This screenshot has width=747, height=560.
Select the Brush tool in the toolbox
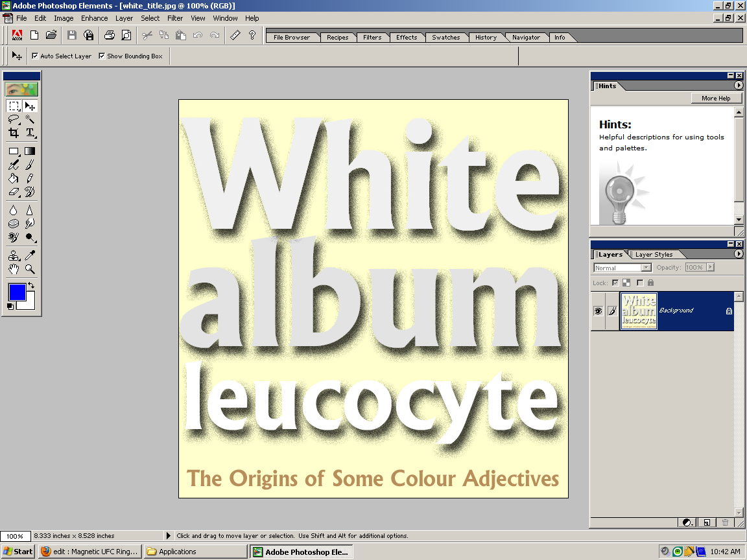pos(30,165)
